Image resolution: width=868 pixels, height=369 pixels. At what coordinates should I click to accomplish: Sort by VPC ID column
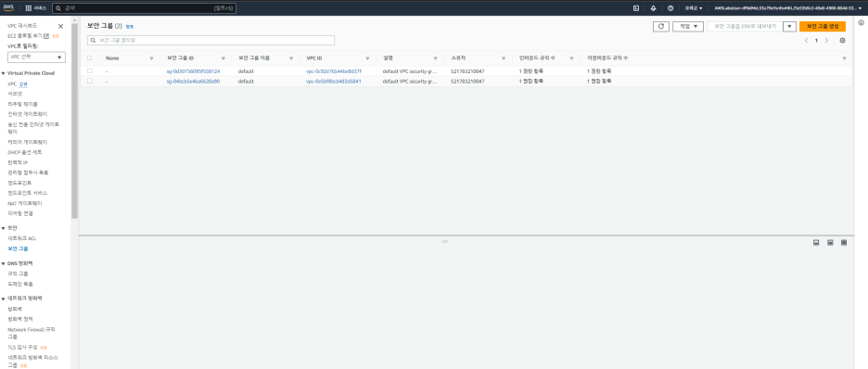pos(367,58)
